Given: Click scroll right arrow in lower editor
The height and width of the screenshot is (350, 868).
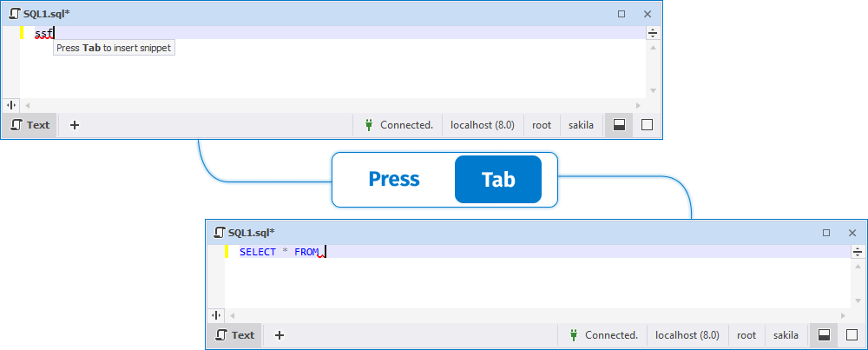Looking at the screenshot, I should click(x=843, y=315).
